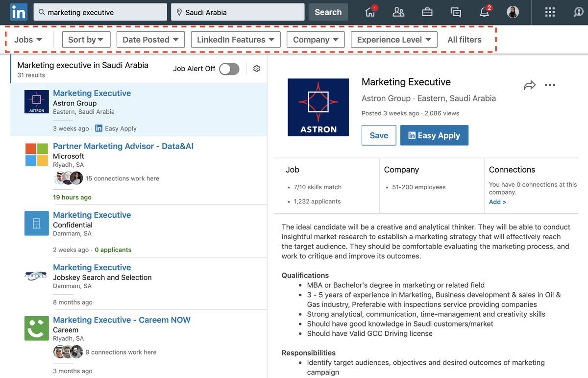Open the Sort by dropdown
This screenshot has width=588, height=378.
(x=86, y=40)
